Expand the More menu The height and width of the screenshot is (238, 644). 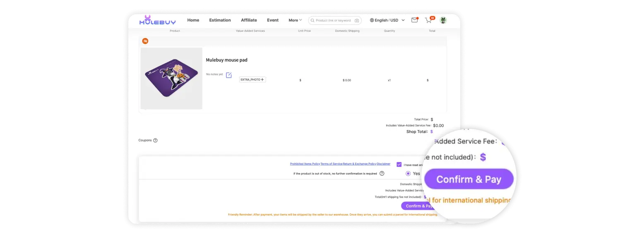coord(295,20)
